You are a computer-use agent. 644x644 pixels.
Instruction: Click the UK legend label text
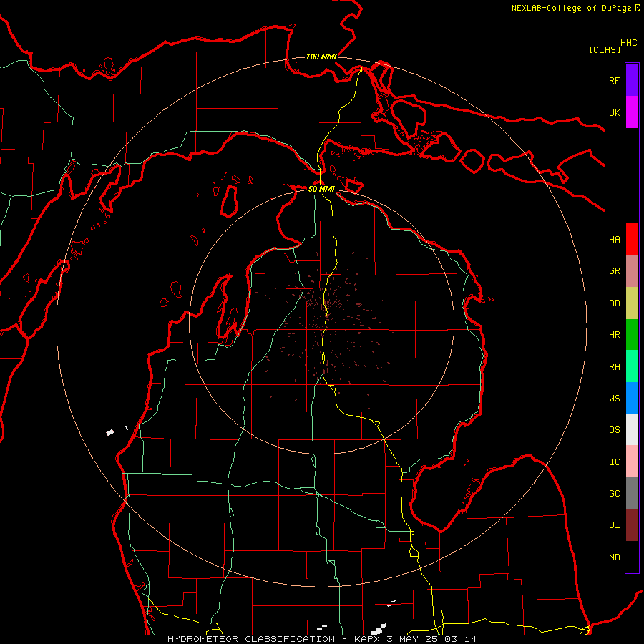(x=614, y=112)
